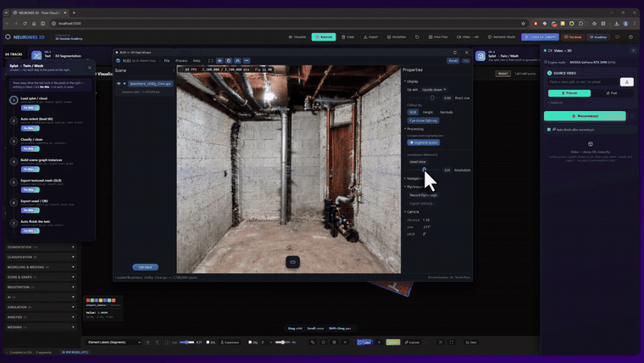Close the Video to 3D panel
The height and width of the screenshot is (363, 644).
(x=633, y=51)
